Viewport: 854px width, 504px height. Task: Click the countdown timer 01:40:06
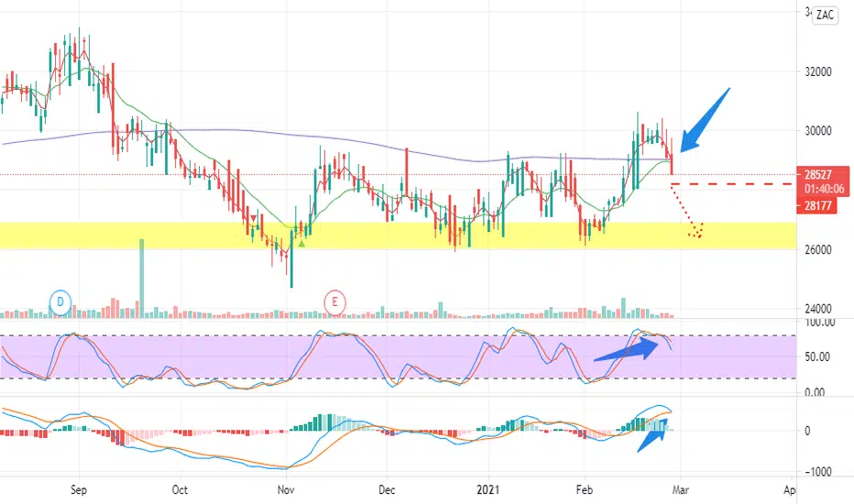(x=824, y=189)
